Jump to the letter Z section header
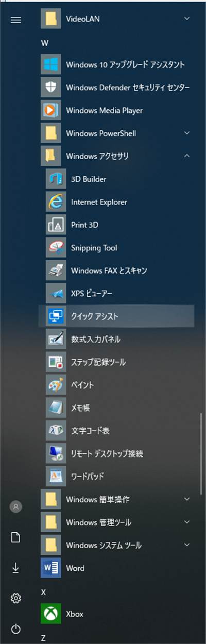 44,638
